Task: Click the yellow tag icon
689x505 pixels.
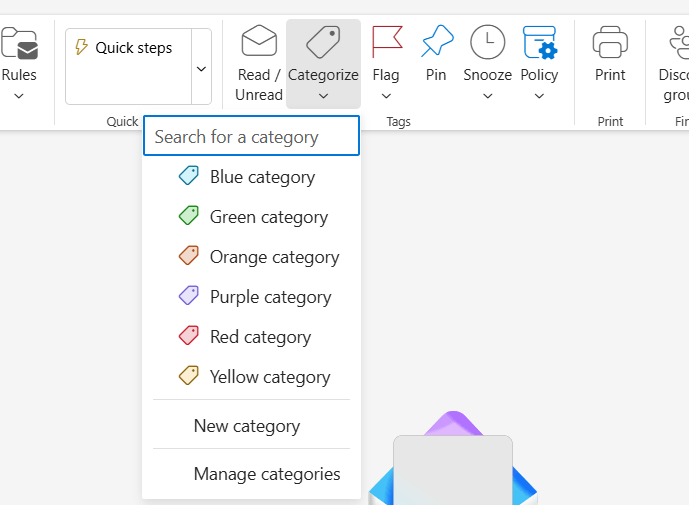Action: pos(189,375)
